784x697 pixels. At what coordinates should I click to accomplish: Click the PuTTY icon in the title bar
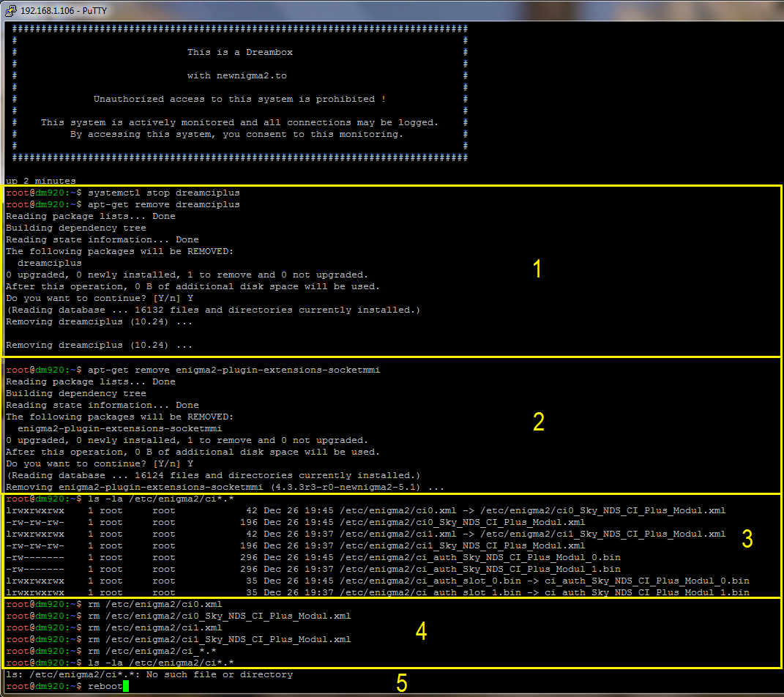click(x=12, y=9)
